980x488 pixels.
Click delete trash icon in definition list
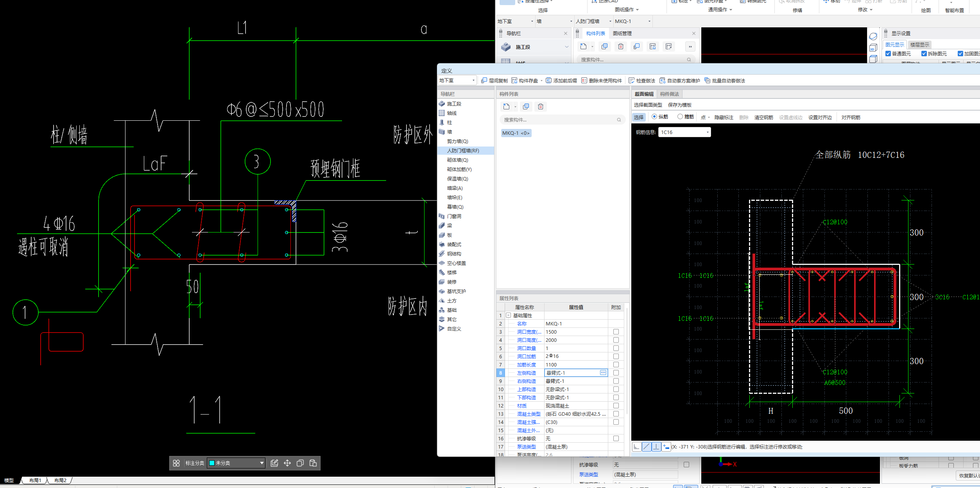coord(541,107)
